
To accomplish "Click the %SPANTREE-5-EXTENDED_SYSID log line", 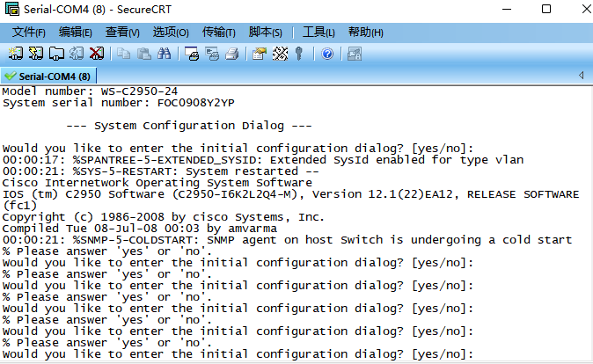I will pos(263,160).
